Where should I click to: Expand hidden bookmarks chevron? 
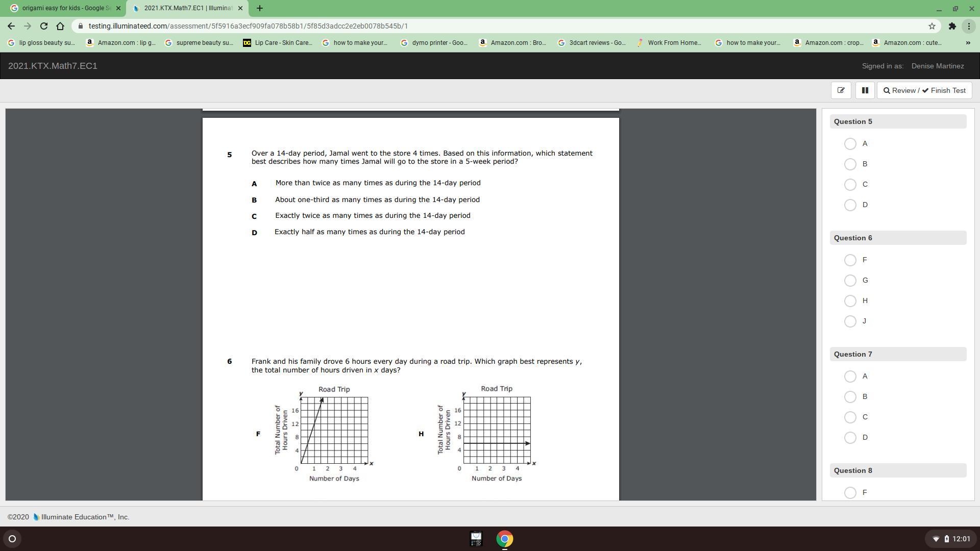968,43
